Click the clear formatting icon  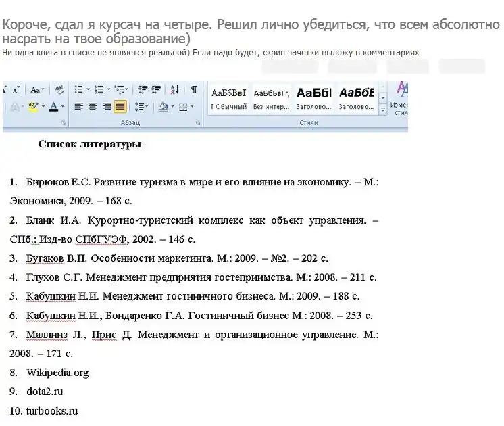[x=59, y=89]
